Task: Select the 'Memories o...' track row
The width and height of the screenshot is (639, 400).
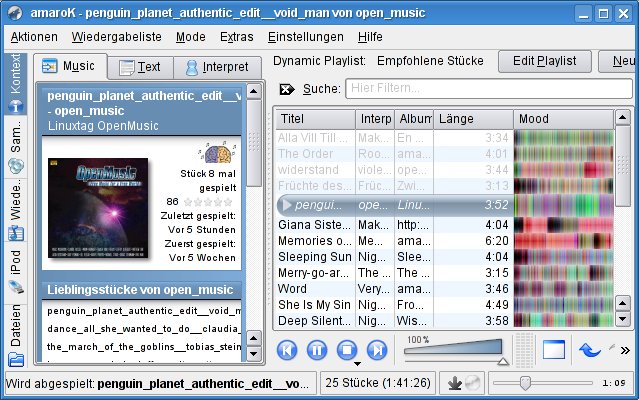Action: coord(445,241)
